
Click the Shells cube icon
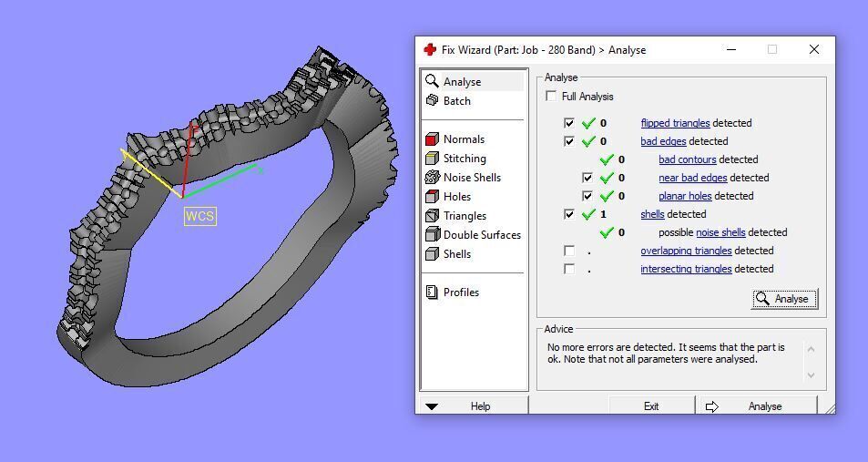coord(432,253)
